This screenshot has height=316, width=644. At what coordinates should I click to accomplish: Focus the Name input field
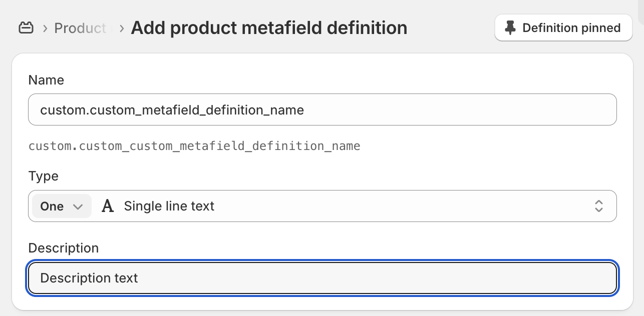tap(322, 109)
